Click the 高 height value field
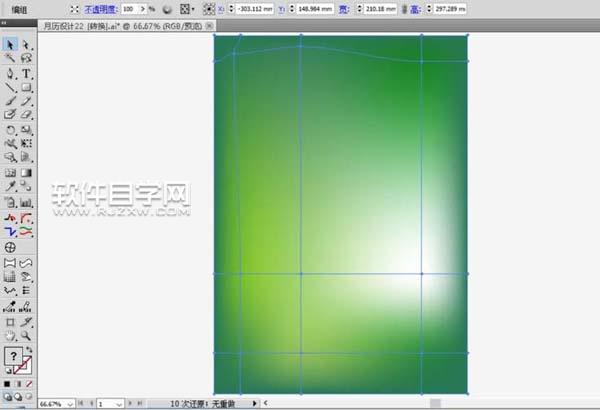 450,9
